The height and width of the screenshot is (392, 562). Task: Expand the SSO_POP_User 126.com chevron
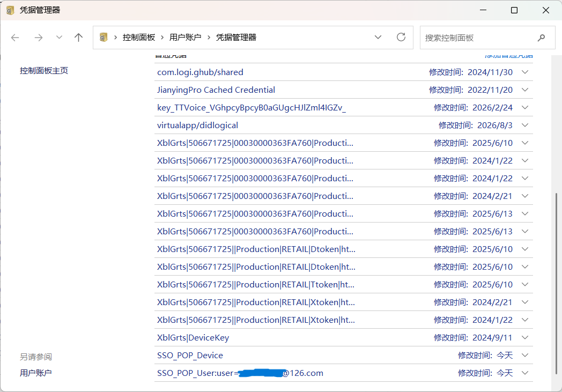coord(524,373)
